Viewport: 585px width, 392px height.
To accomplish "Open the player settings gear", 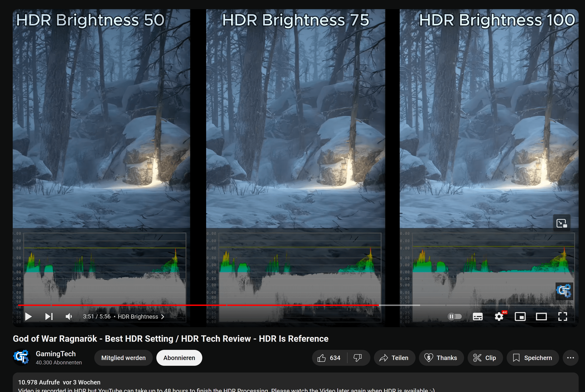I will pos(499,316).
